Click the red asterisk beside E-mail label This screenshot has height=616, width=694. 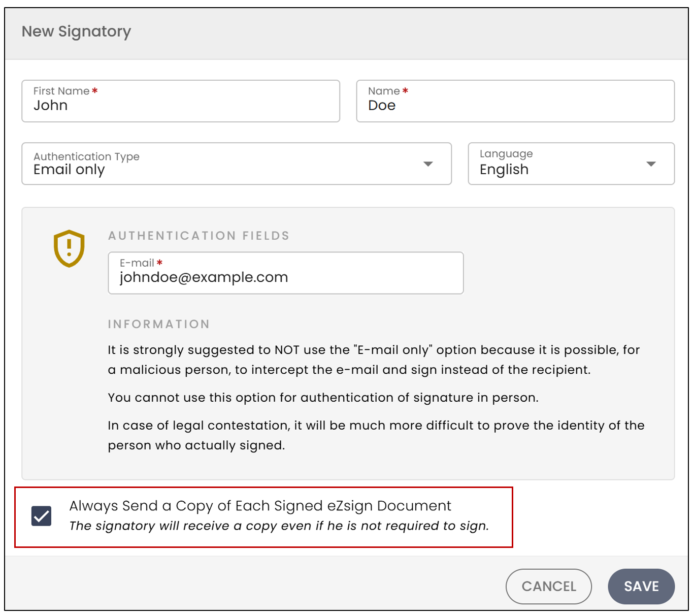pos(159,263)
